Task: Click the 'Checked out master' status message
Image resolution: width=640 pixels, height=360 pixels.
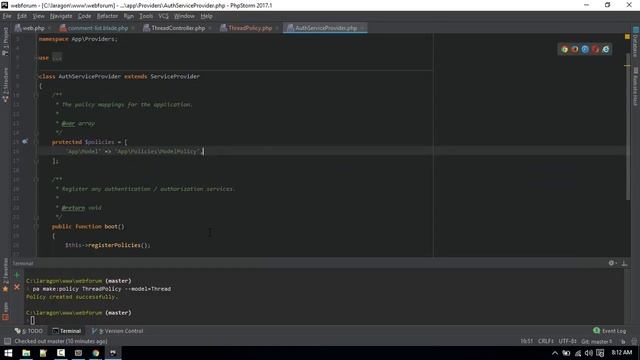Action: [61, 341]
